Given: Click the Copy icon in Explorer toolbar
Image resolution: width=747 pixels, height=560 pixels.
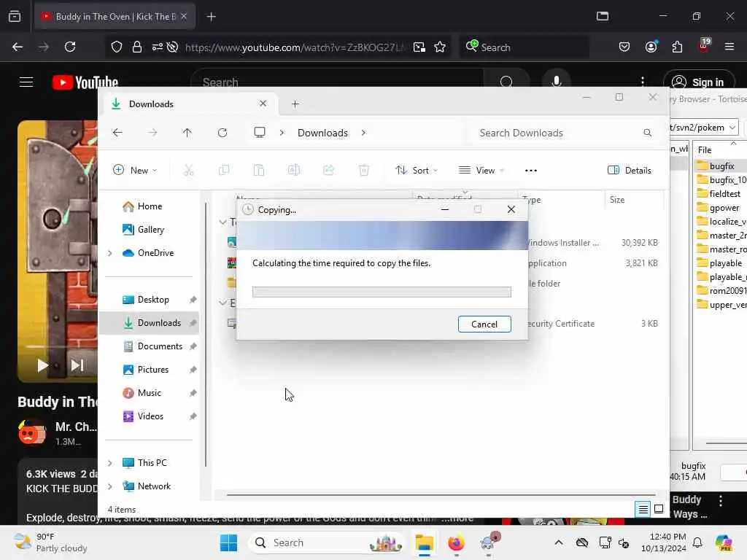Looking at the screenshot, I should click(x=223, y=171).
